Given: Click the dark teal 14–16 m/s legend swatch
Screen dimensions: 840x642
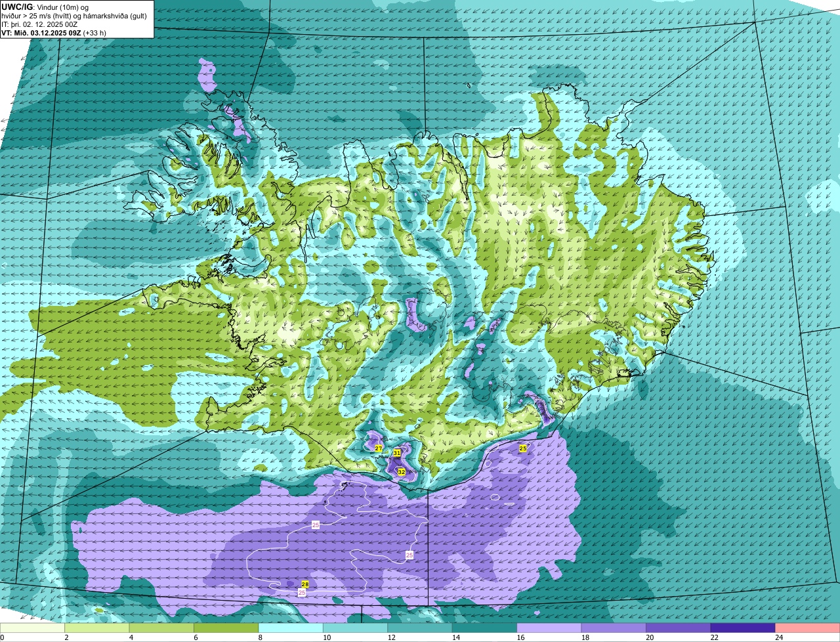Looking at the screenshot, I should (485, 628).
